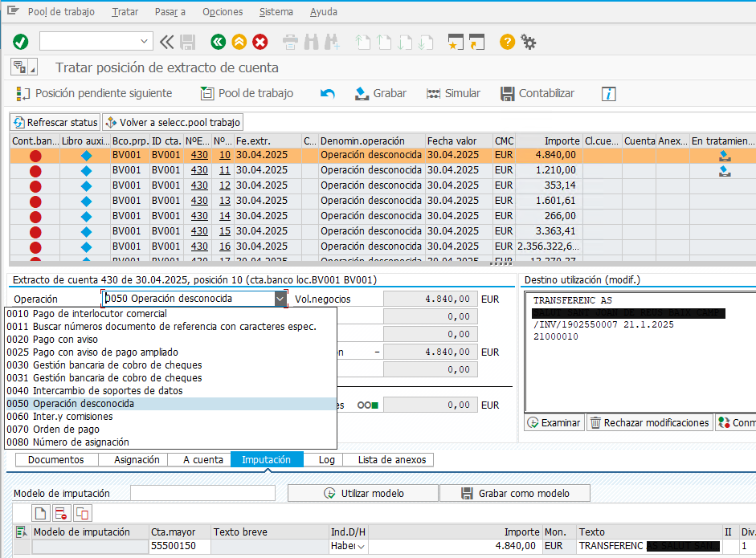Click the Print icon
Image resolution: width=756 pixels, height=558 pixels.
(290, 42)
